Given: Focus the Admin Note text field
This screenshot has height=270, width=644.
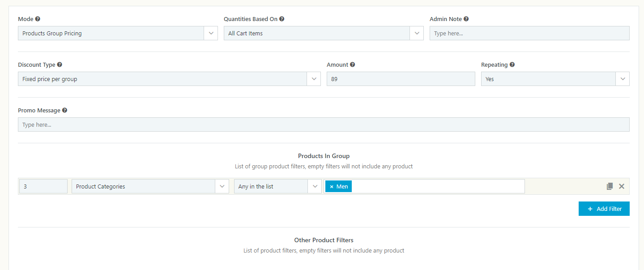Looking at the screenshot, I should (x=529, y=33).
